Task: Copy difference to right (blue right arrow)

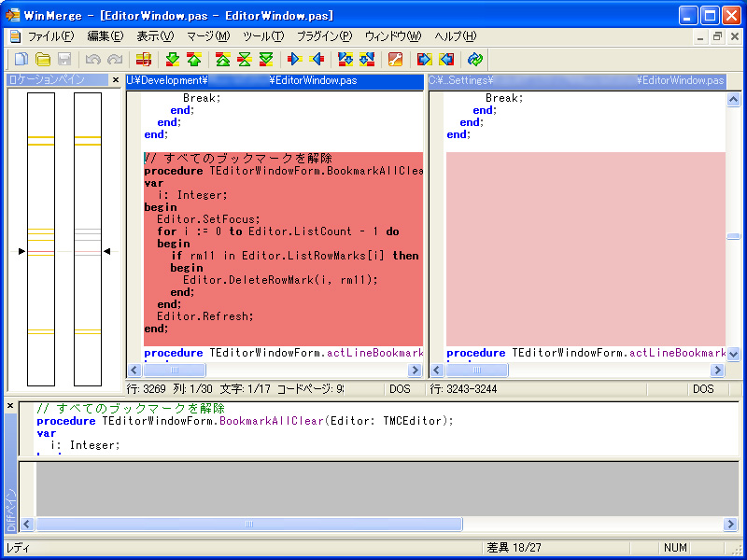Action: tap(294, 59)
